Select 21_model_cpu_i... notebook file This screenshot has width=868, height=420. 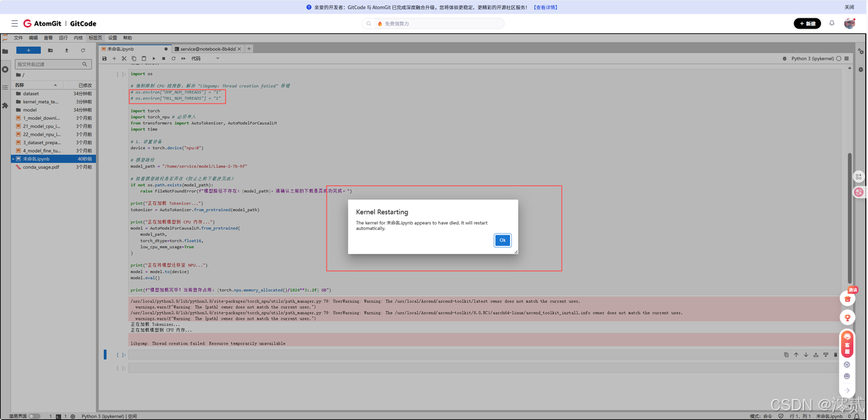pyautogui.click(x=54, y=126)
